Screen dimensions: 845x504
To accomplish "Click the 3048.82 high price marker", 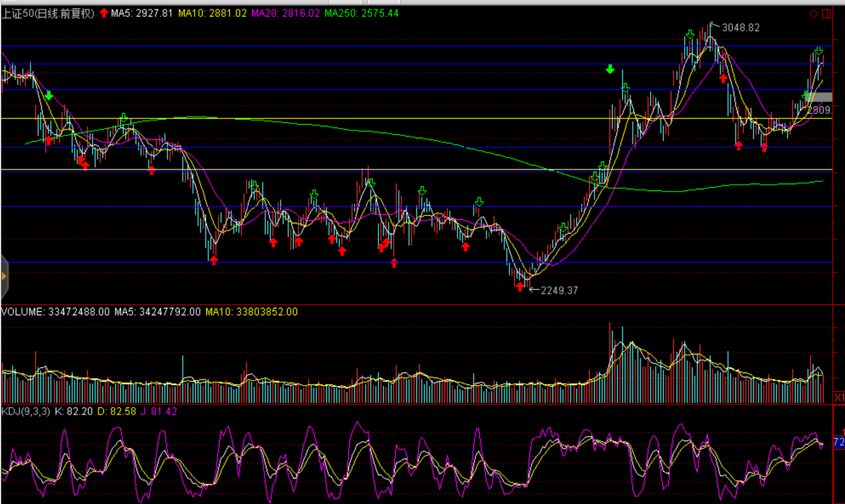I will click(740, 28).
